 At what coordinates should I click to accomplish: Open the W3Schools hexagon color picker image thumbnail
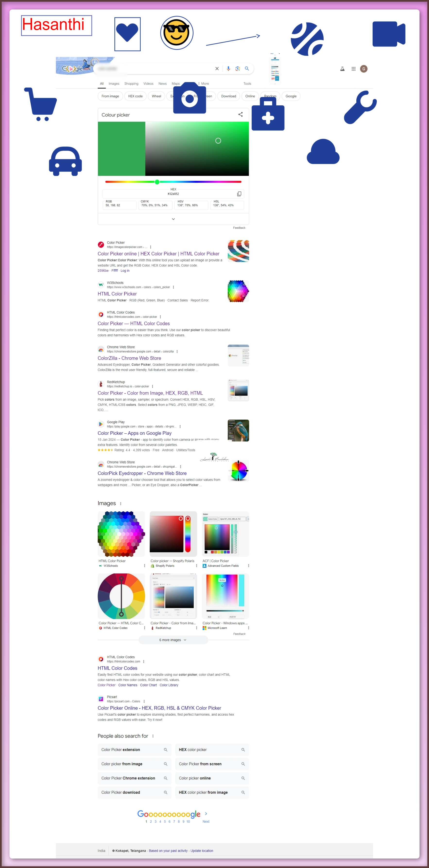121,534
